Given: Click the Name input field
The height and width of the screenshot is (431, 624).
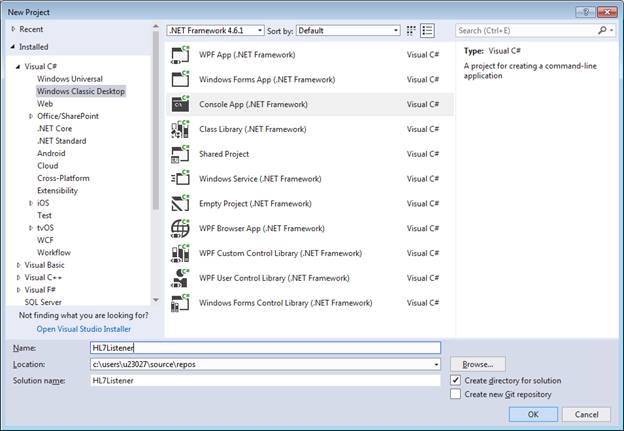Looking at the screenshot, I should coord(265,347).
